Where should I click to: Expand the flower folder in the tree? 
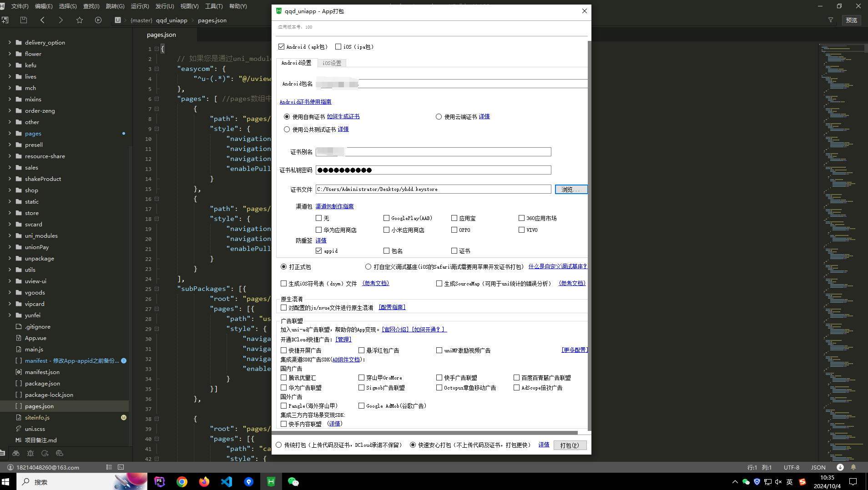pyautogui.click(x=10, y=54)
